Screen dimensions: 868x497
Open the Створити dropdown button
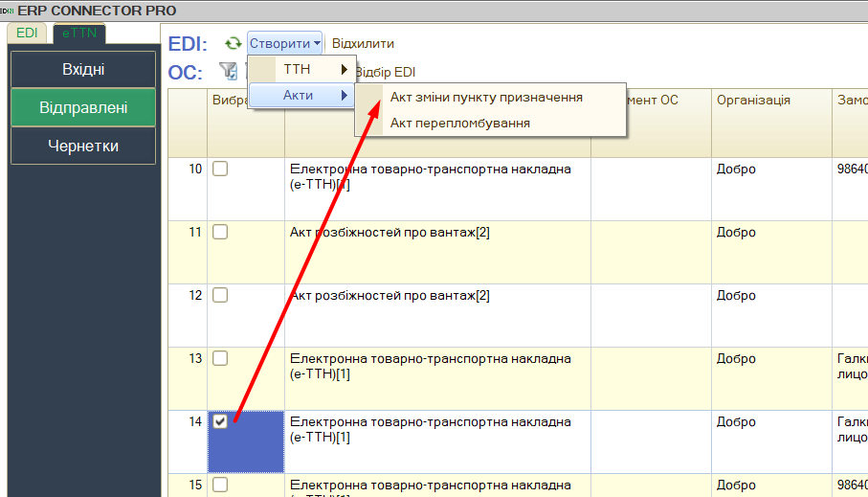[x=284, y=44]
